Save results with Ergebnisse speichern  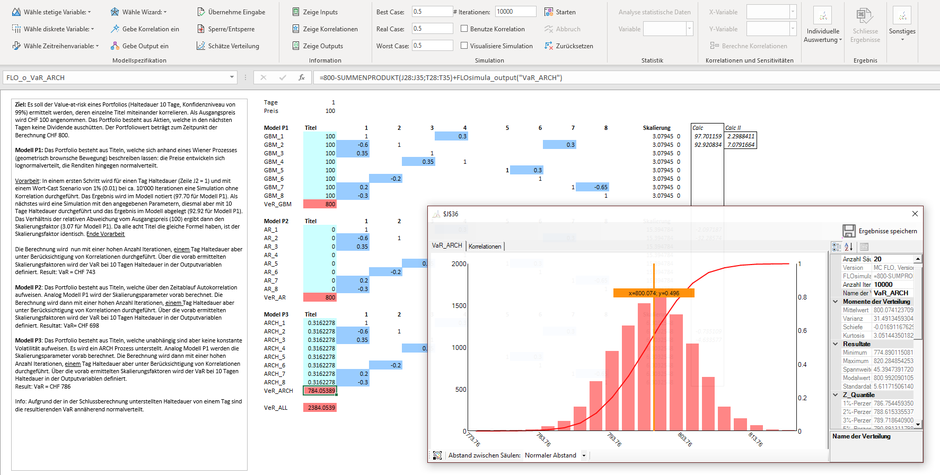click(879, 231)
